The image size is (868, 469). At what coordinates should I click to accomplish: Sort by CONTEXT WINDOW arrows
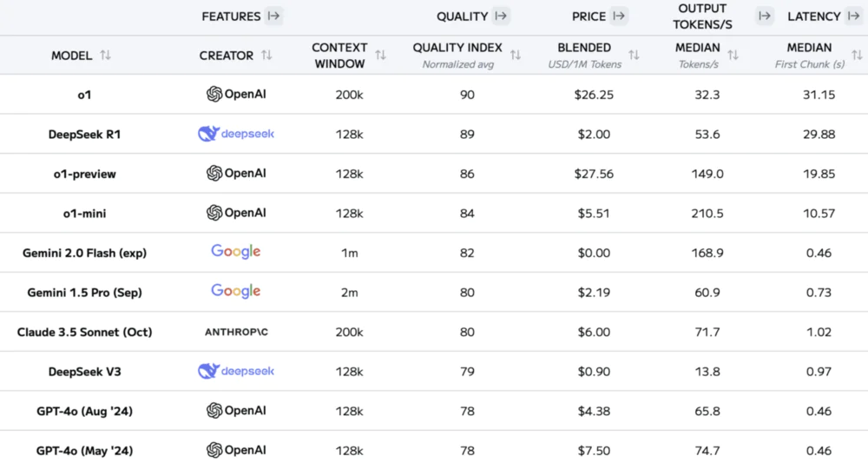(380, 55)
